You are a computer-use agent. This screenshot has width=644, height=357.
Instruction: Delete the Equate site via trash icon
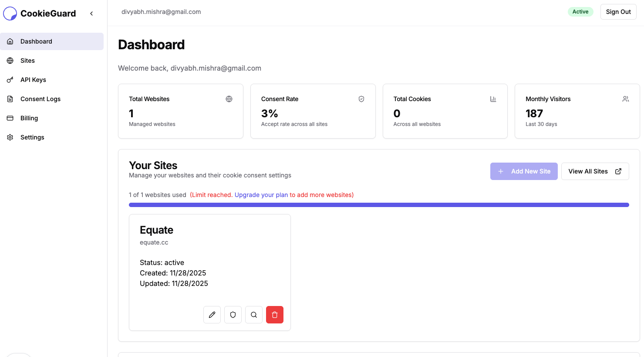pos(275,314)
